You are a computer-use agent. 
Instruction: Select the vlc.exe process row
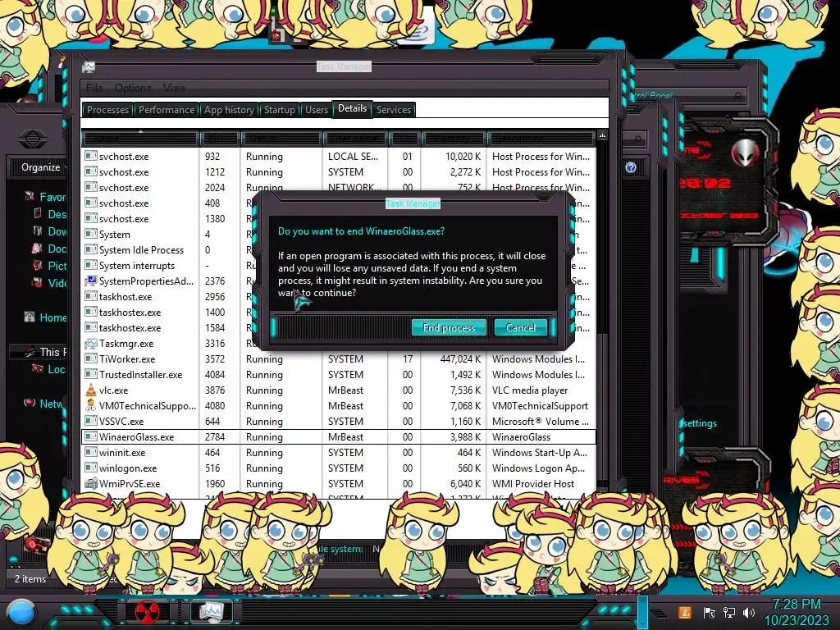pos(338,390)
